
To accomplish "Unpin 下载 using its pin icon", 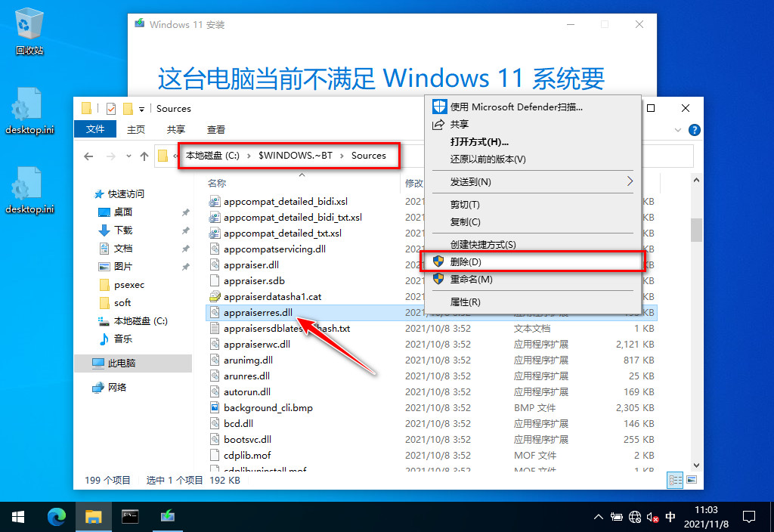I will [x=186, y=230].
